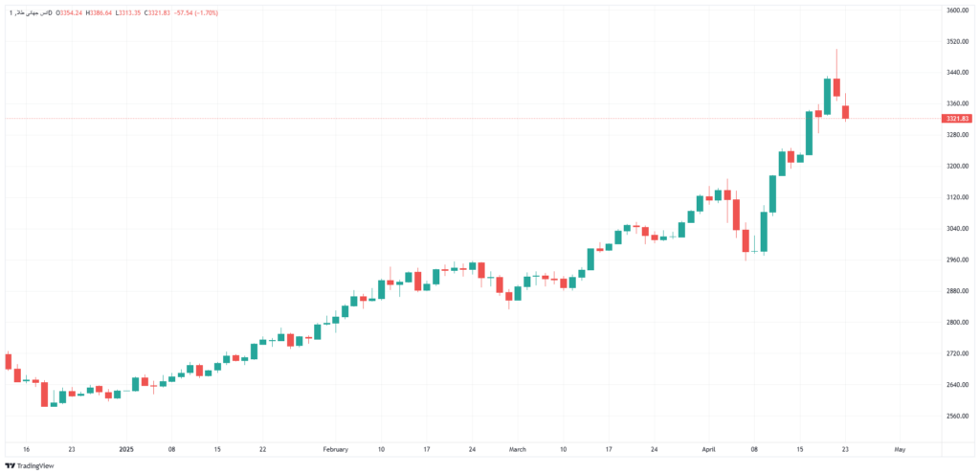This screenshot has height=475, width=980.
Task: Click the 3600.00 price axis label
Action: [957, 11]
